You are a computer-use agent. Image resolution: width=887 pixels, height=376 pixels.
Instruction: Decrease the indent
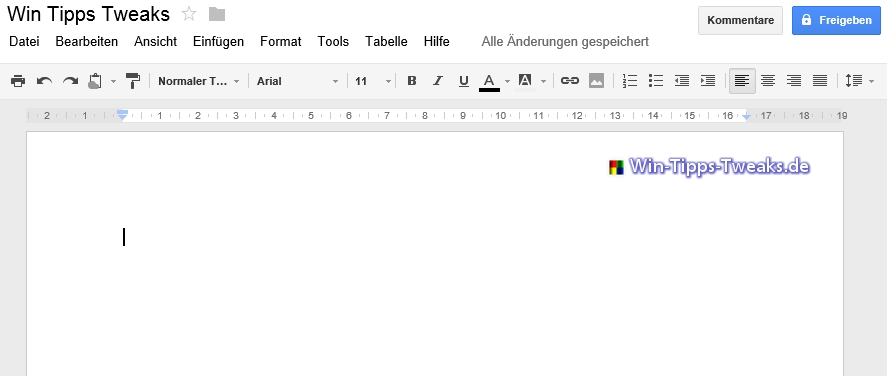click(x=682, y=81)
